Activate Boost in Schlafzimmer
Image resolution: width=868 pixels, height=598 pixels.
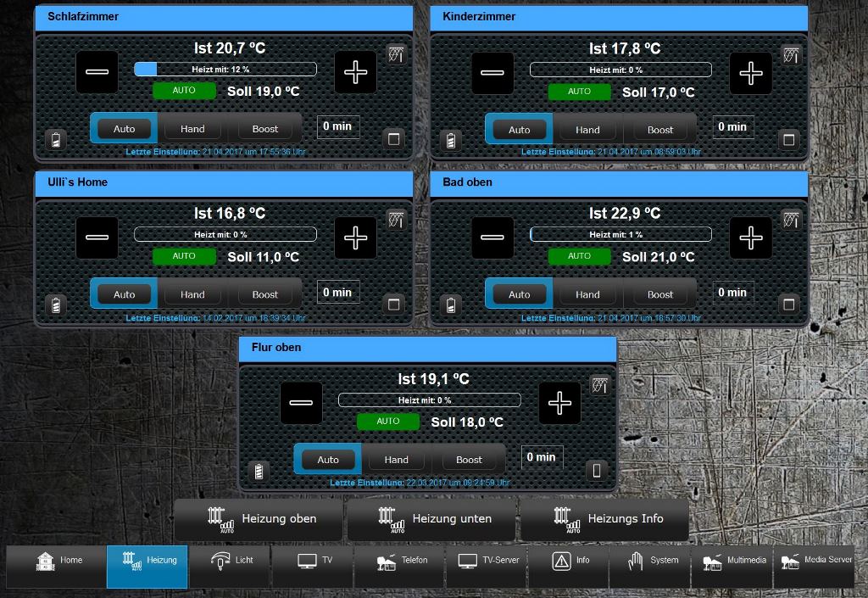point(265,129)
